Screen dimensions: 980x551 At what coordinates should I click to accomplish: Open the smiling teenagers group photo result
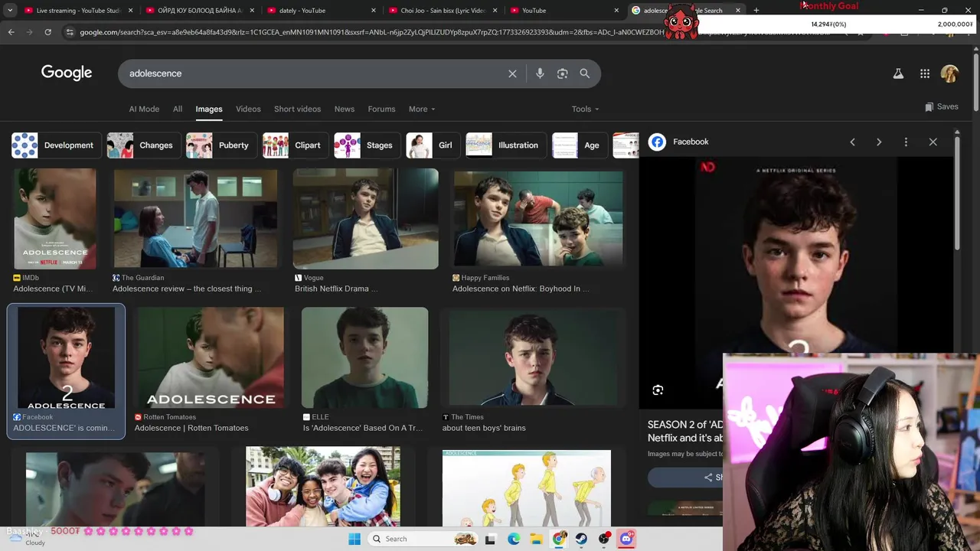[x=323, y=487]
